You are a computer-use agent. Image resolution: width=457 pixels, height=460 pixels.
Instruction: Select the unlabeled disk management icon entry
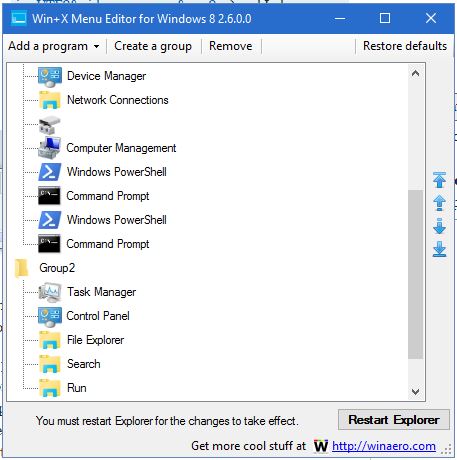point(49,125)
